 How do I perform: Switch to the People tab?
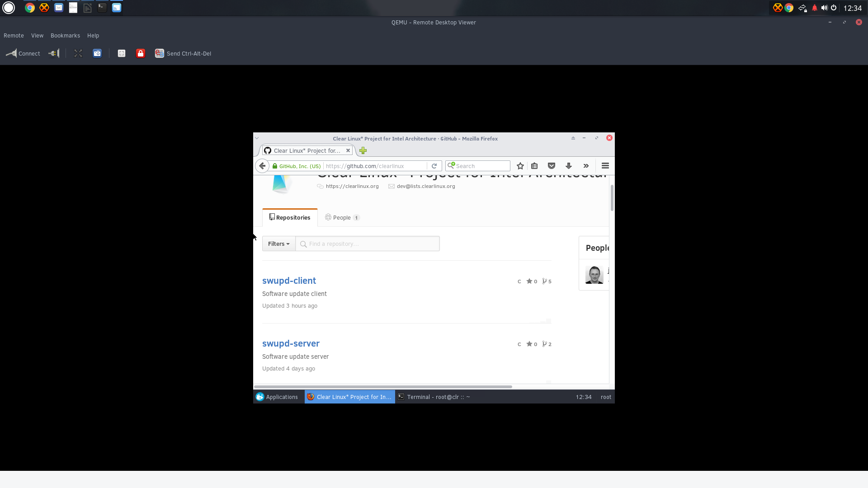(x=342, y=217)
